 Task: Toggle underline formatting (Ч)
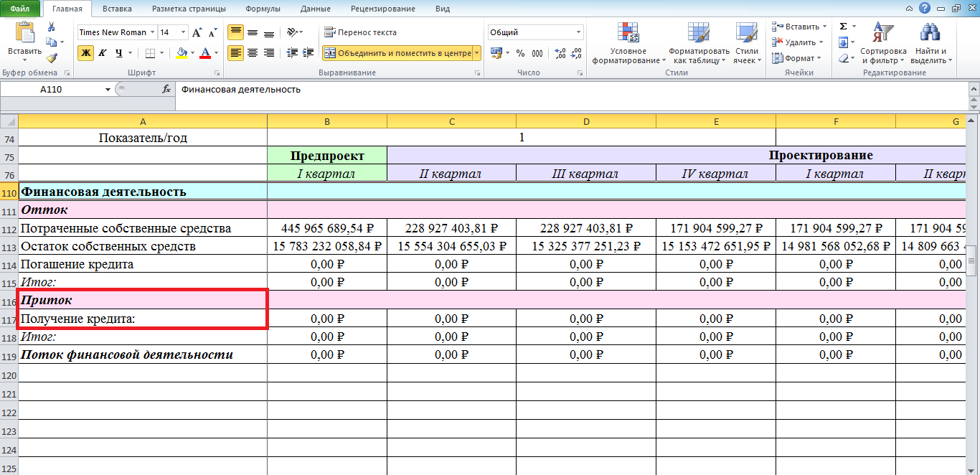click(x=118, y=53)
